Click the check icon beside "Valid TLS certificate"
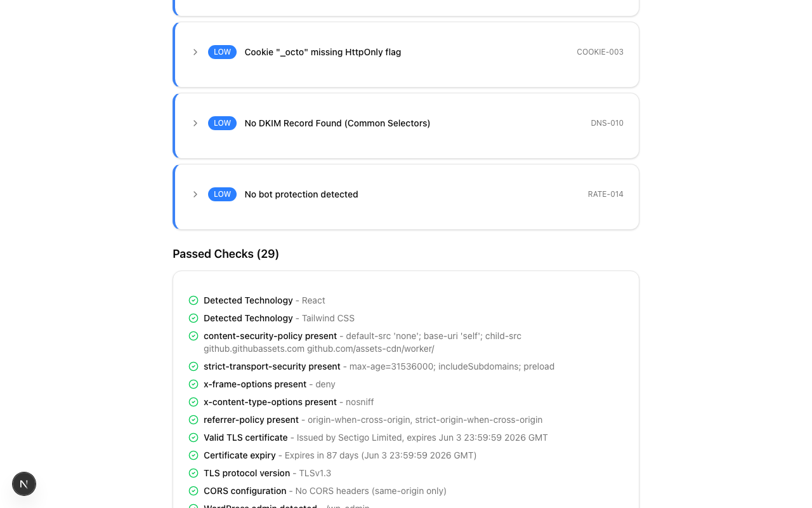 [193, 438]
